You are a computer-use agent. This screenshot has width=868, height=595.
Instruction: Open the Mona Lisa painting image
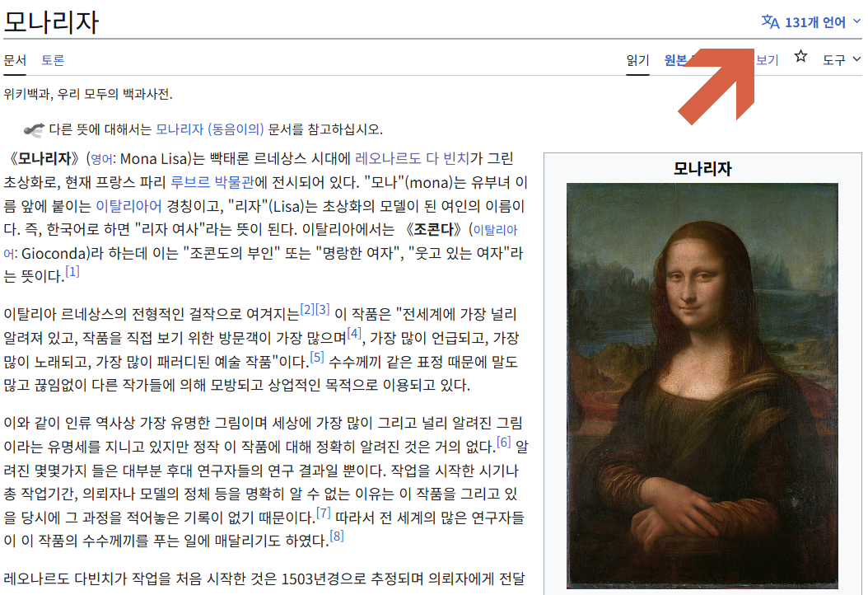click(702, 386)
